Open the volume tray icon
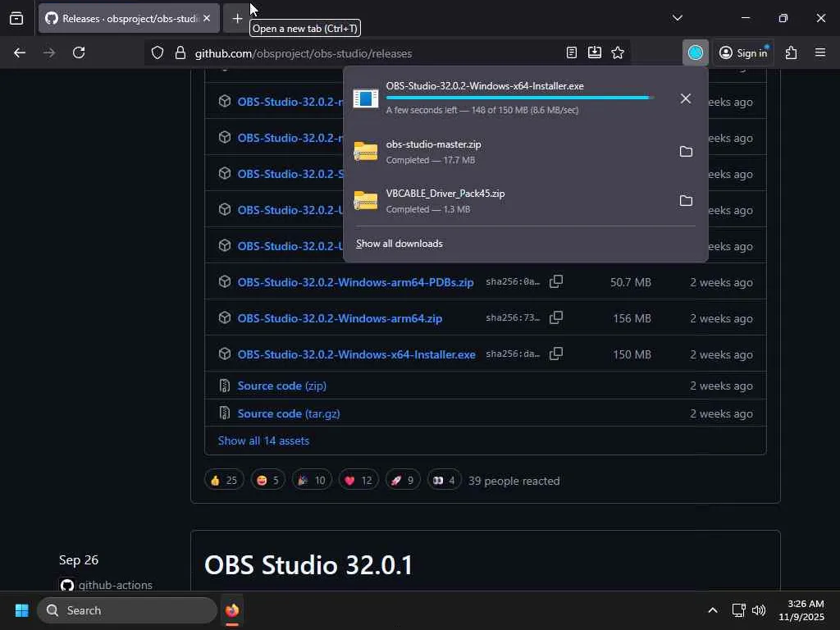The image size is (840, 630). click(x=759, y=610)
